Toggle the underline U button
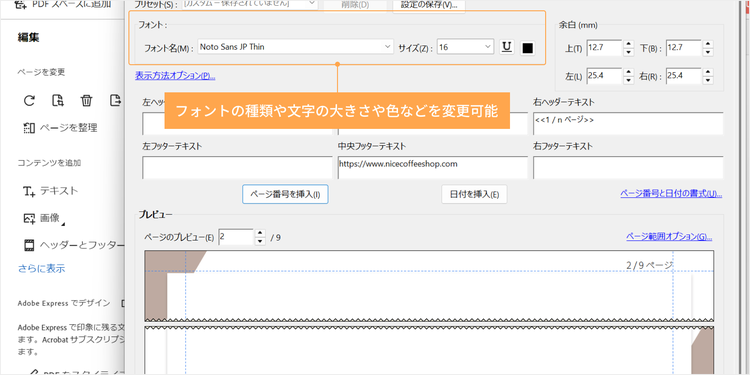This screenshot has width=750, height=375. pos(507,47)
